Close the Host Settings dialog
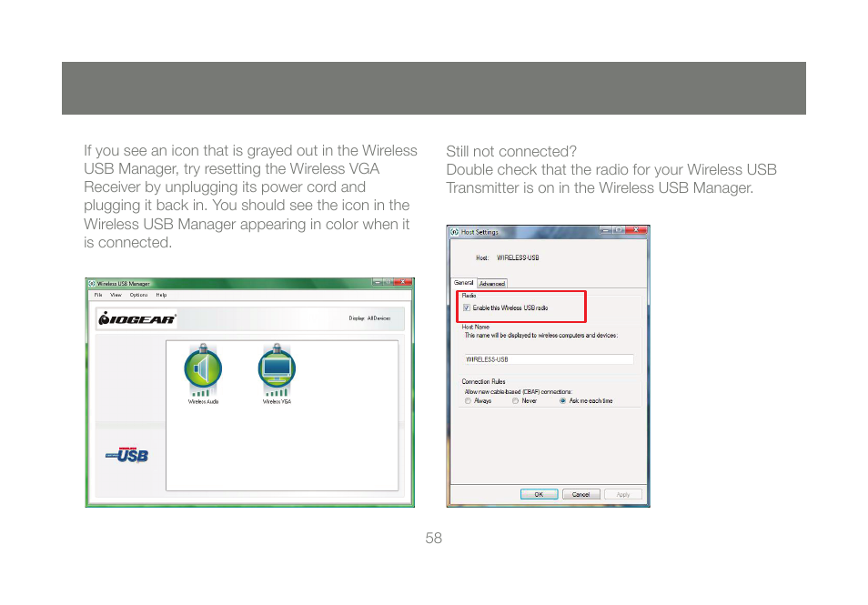The width and height of the screenshot is (868, 605). 637,229
